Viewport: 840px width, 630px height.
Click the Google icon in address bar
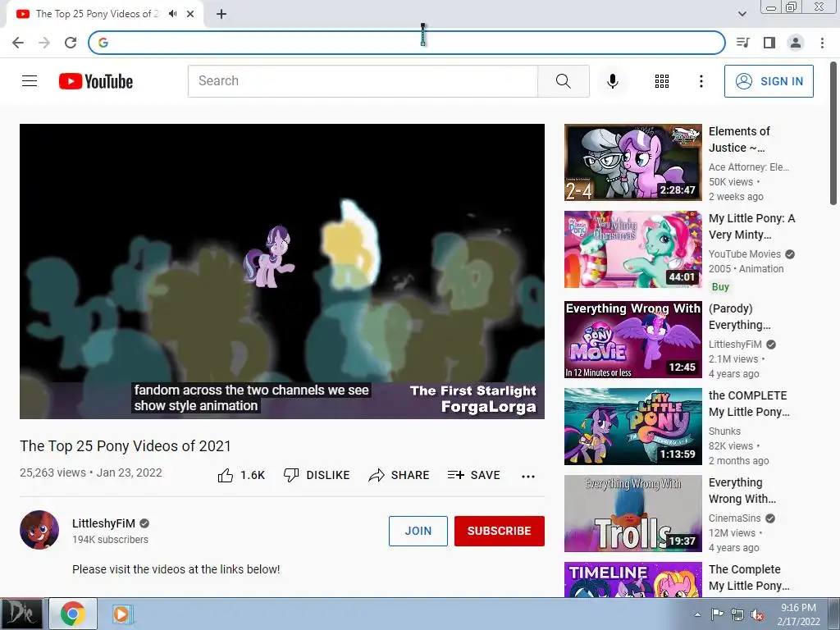pyautogui.click(x=103, y=43)
